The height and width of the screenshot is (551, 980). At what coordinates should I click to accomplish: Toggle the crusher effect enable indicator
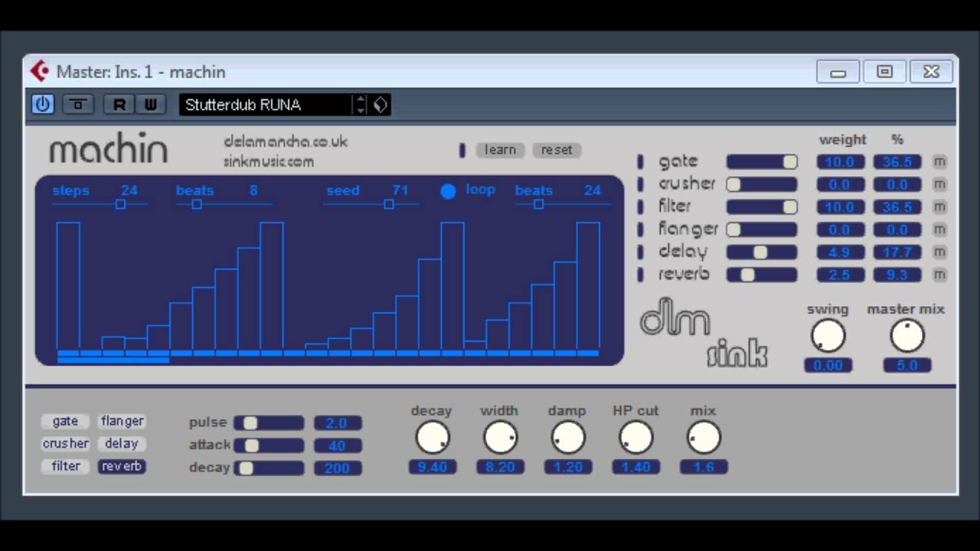coord(641,184)
